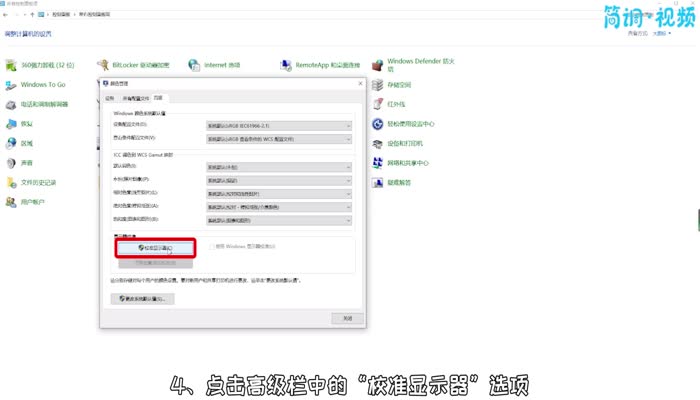Image resolution: width=700 pixels, height=400 pixels.
Task: Click the 声音 speaker icon
Action: click(x=11, y=163)
